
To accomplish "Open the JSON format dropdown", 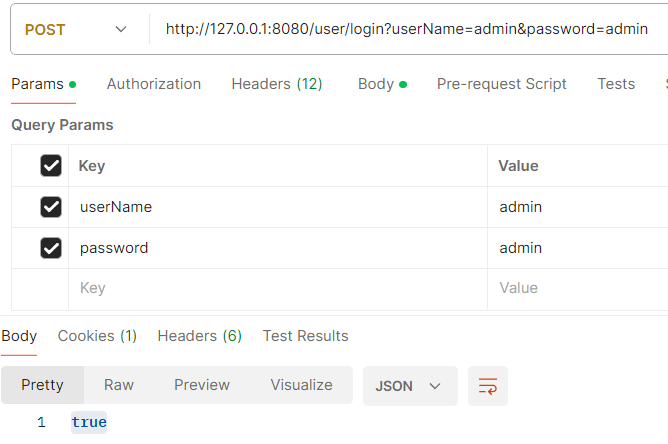I will (x=410, y=386).
